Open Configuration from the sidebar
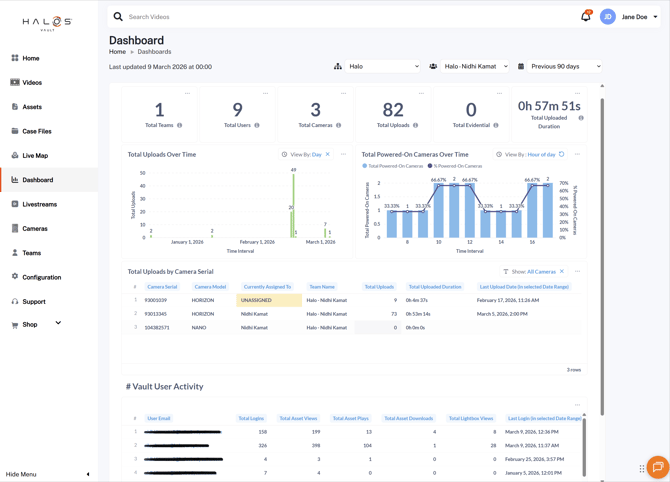This screenshot has width=670, height=482. tap(42, 277)
